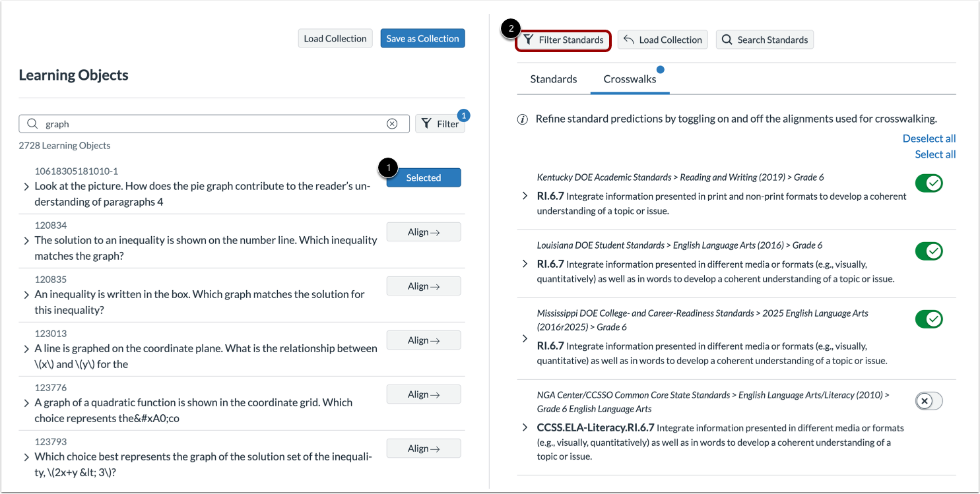The height and width of the screenshot is (494, 980).
Task: Enable the CCSS.ELA-Literacy.RI.6.7 alignment toggle
Action: (929, 400)
